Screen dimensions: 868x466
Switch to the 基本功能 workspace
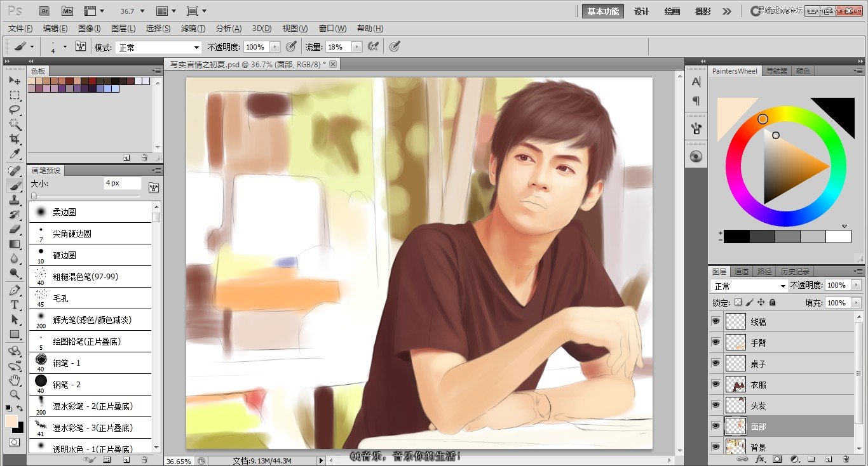coord(603,11)
